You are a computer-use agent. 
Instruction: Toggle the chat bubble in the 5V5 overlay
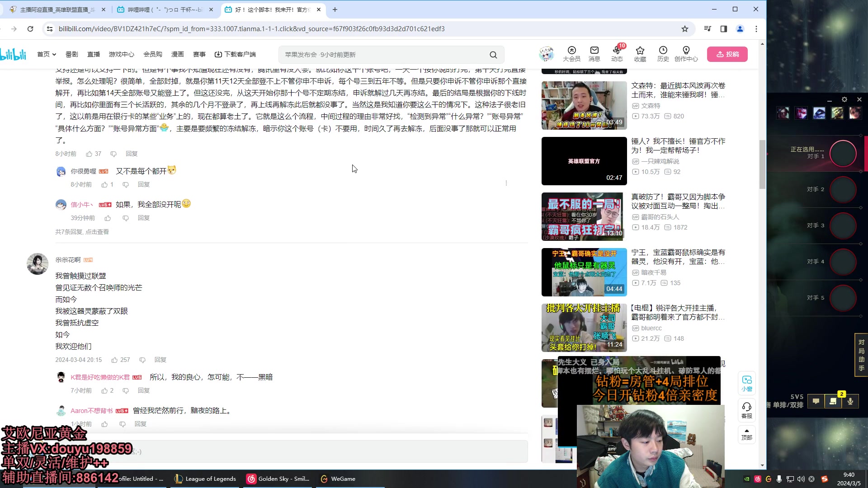click(x=816, y=401)
